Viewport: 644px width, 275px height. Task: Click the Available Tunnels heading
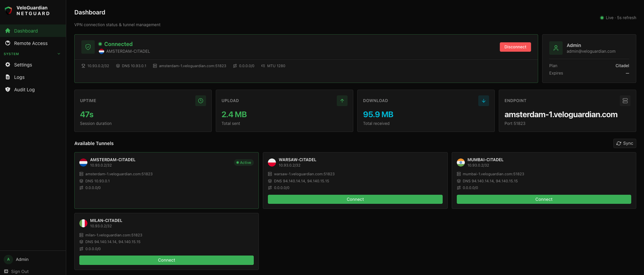tap(94, 143)
